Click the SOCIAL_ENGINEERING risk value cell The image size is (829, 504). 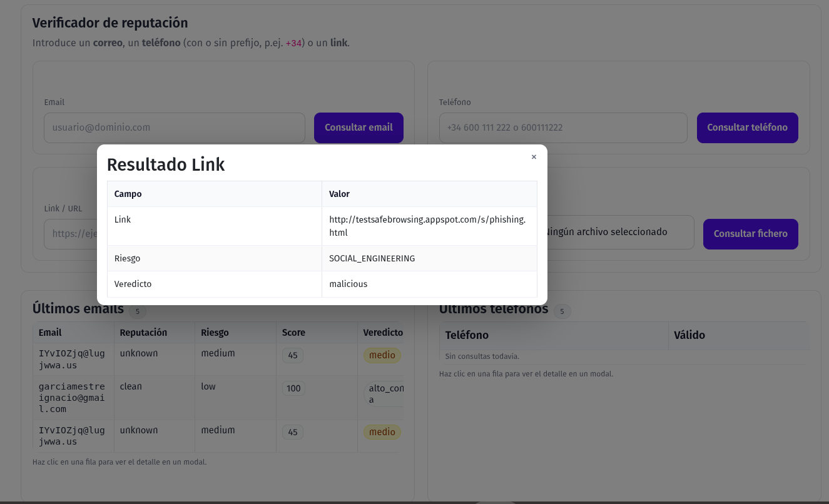(x=372, y=258)
